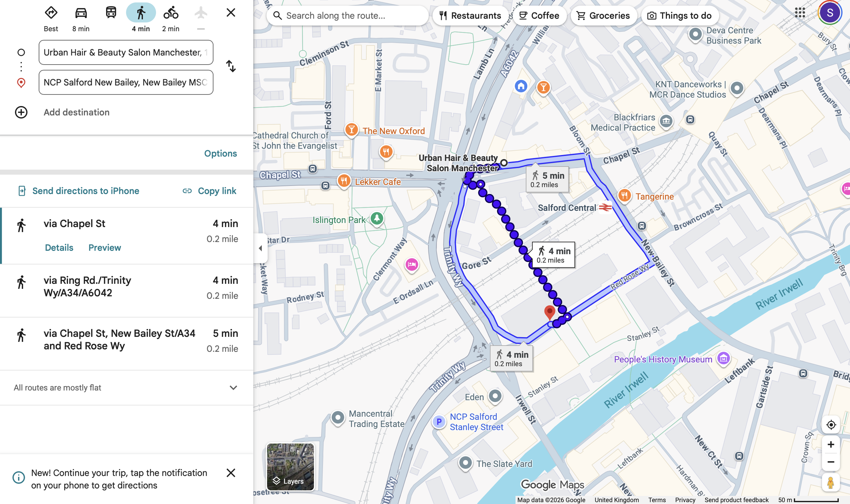Copy link to directions
Viewport: 850px width, 504px height.
point(209,191)
